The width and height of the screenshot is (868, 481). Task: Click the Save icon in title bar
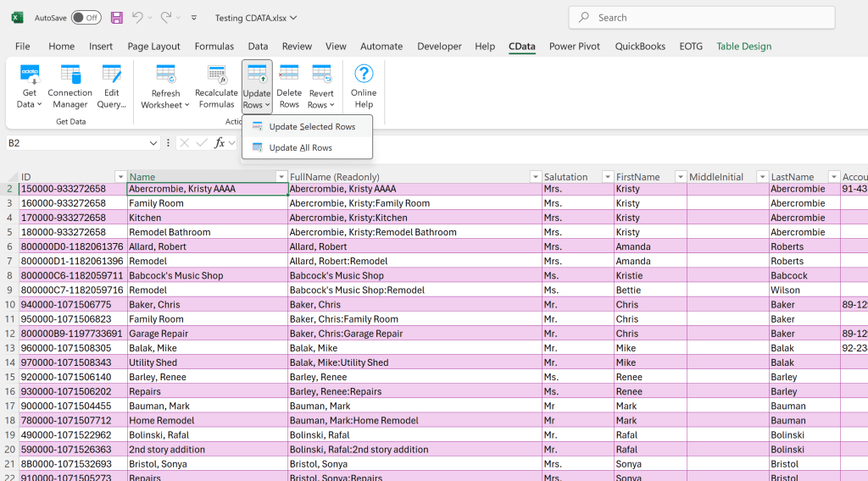(117, 18)
